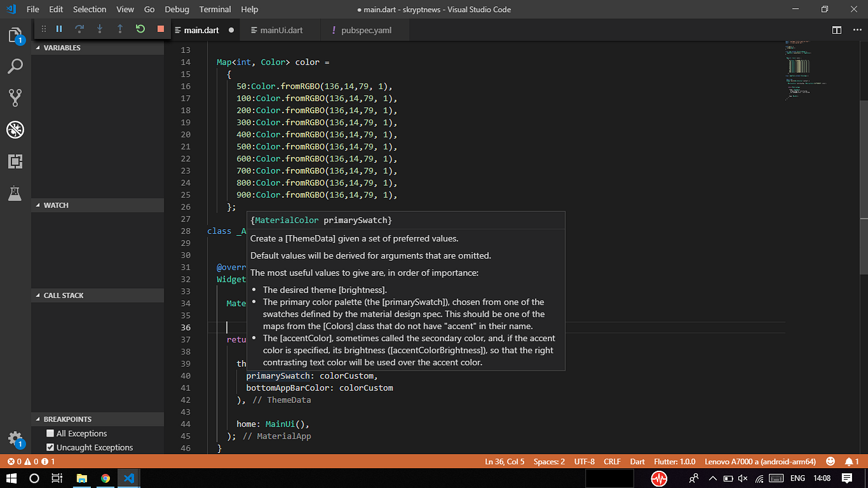Viewport: 868px width, 488px height.
Task: Open the Extensions view icon
Action: 15,162
